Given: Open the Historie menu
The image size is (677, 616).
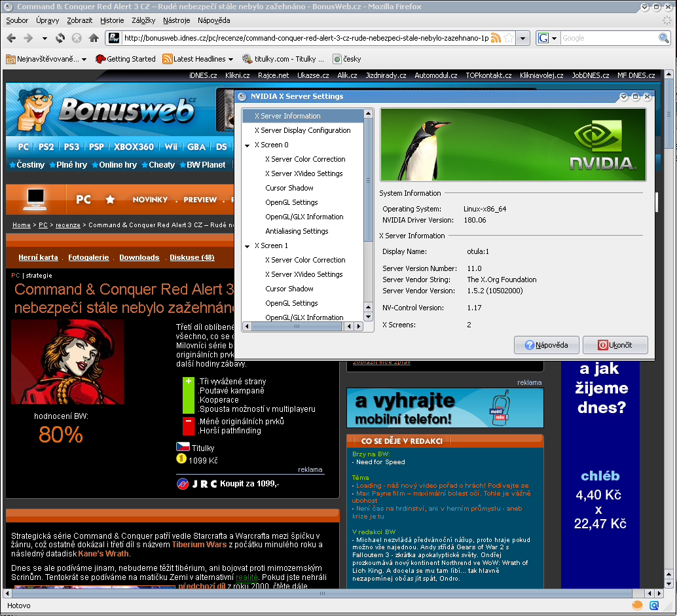Looking at the screenshot, I should pos(112,20).
